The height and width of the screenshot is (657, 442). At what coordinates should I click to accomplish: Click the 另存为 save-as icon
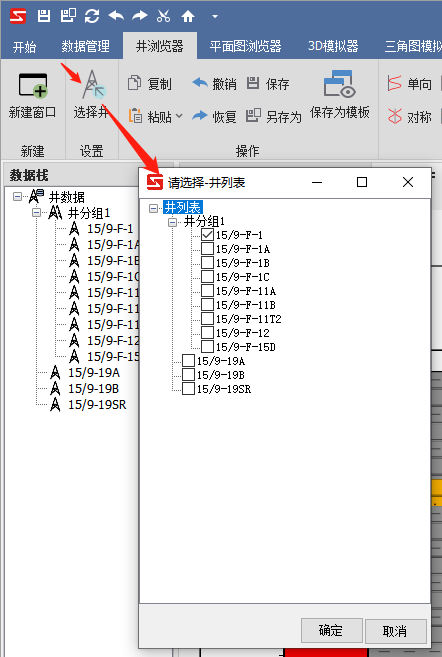click(x=253, y=115)
